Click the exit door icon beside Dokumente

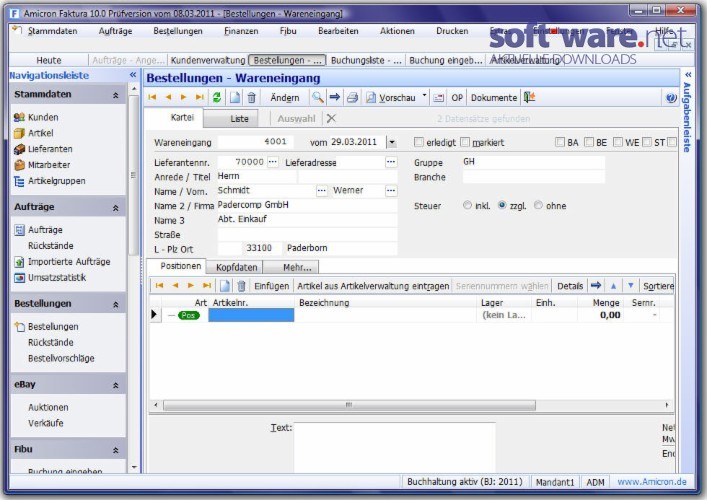(x=529, y=97)
